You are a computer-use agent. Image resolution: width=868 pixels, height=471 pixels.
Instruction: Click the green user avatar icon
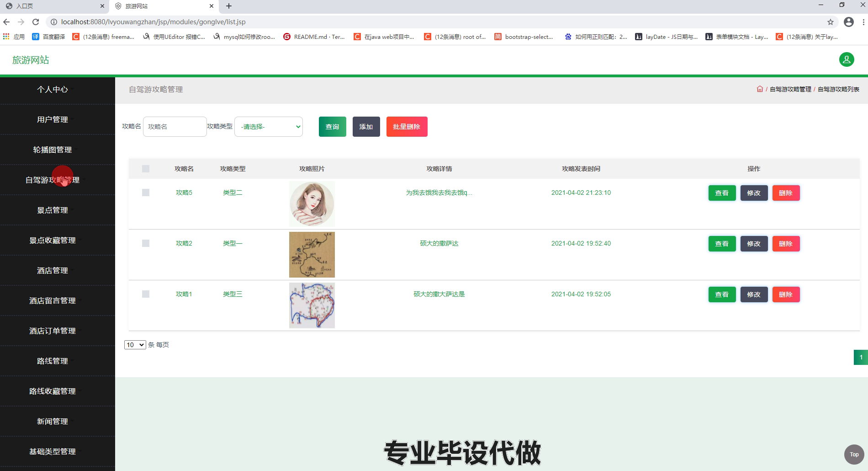[847, 59]
